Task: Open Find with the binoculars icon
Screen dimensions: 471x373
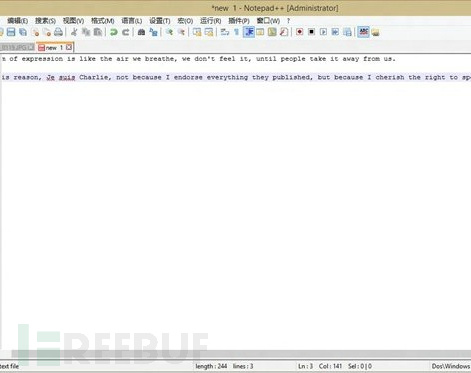Action: [141, 32]
